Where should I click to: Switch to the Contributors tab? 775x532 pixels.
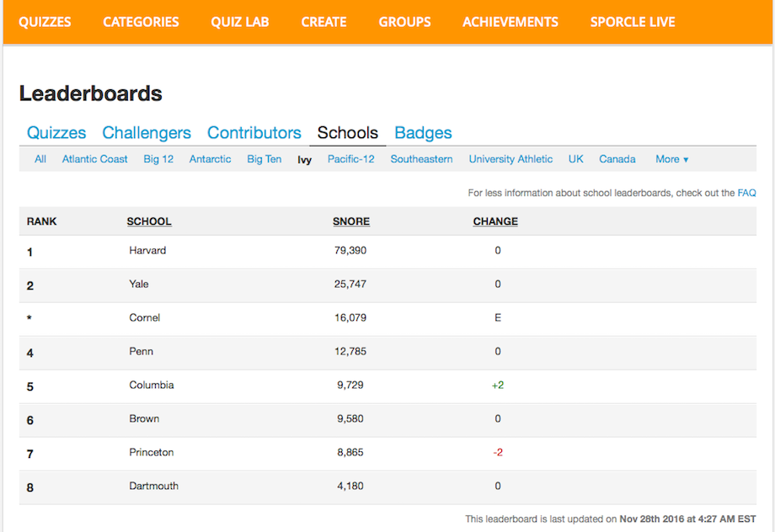coord(254,132)
